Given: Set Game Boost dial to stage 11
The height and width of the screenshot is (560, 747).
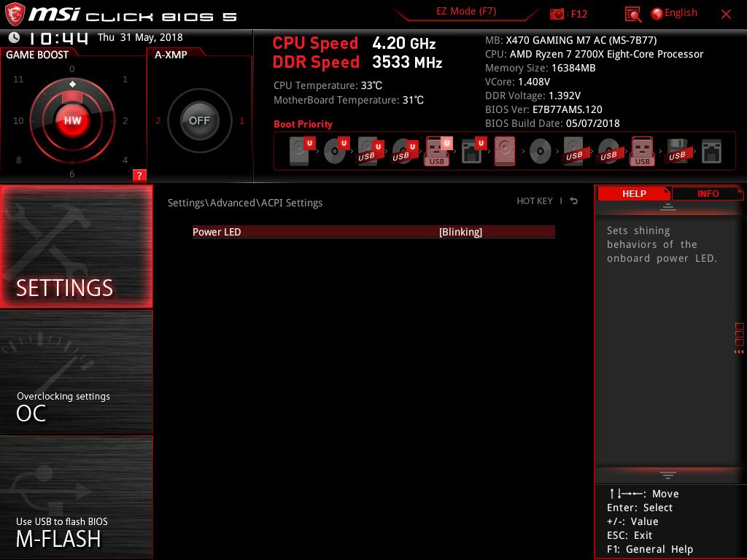Looking at the screenshot, I should (18, 79).
